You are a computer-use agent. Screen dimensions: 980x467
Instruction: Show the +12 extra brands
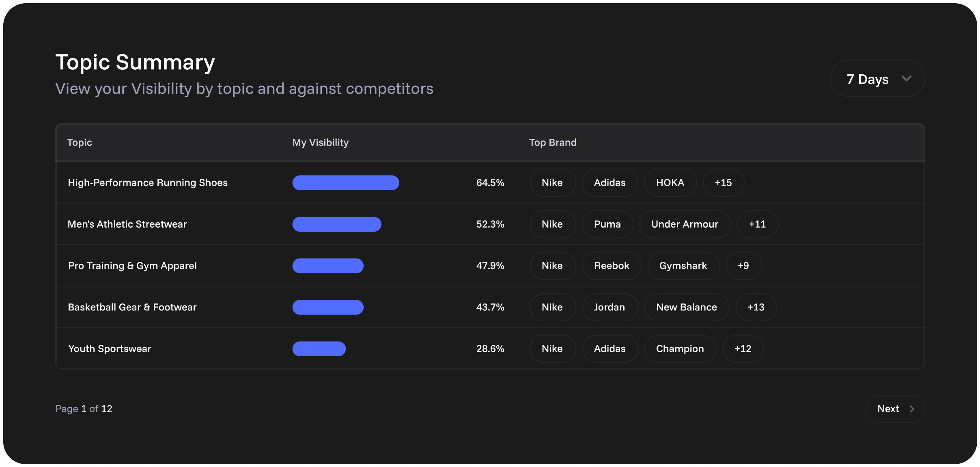(x=743, y=349)
